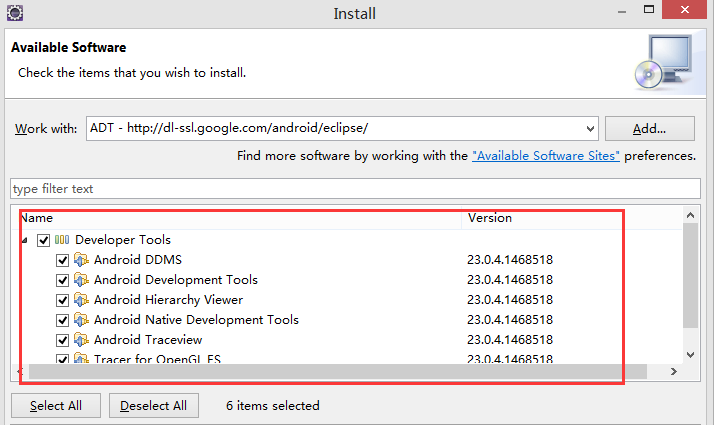The width and height of the screenshot is (714, 425).
Task: Click the Developer Tools category icon
Action: (x=62, y=240)
